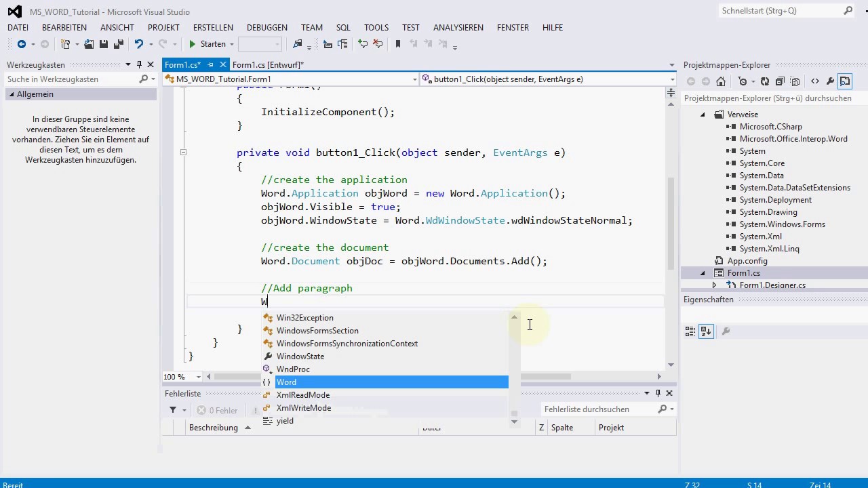Click the Navigate Backward arrow in main toolbar

pos(21,44)
